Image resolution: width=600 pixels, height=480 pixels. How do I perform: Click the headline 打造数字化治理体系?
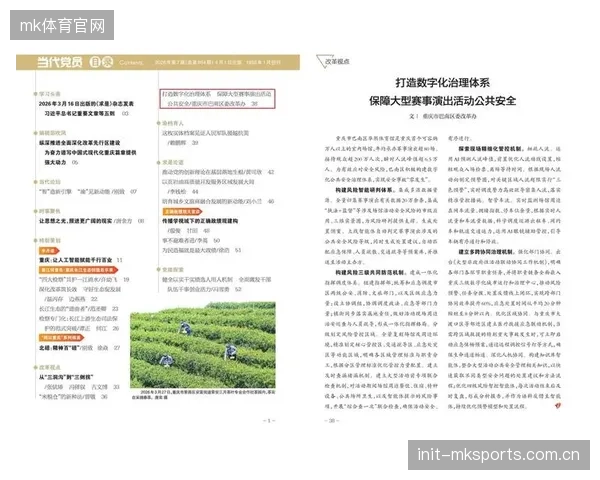point(442,83)
